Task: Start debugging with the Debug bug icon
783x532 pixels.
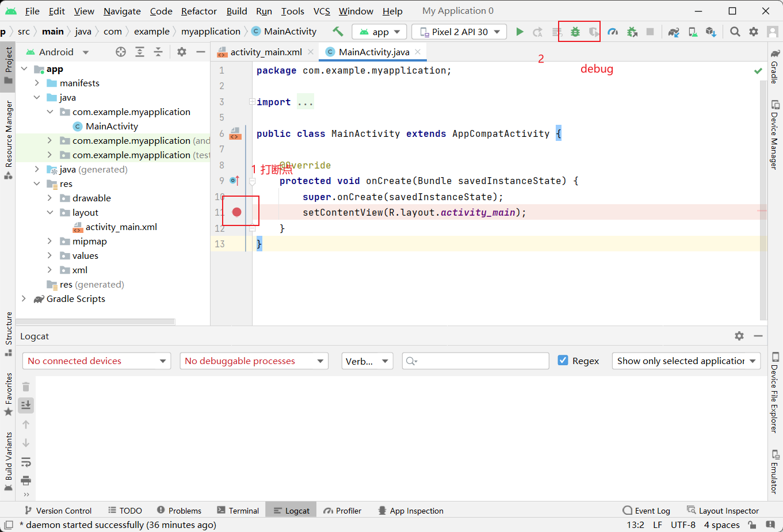Action: [575, 32]
